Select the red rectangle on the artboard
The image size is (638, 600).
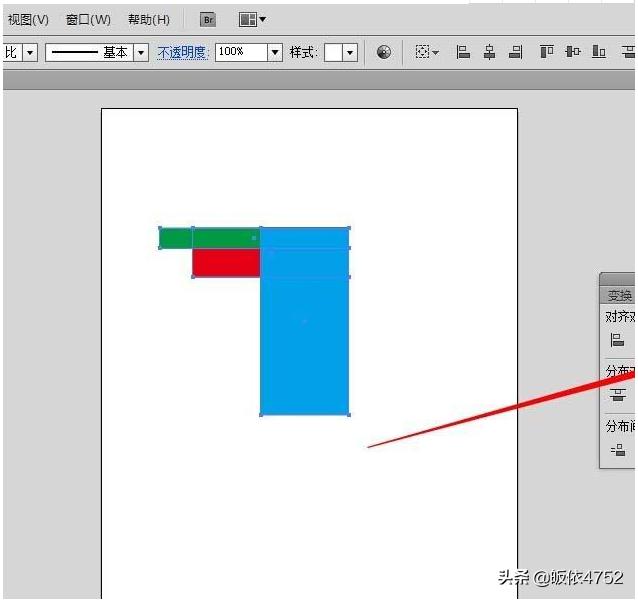click(226, 263)
